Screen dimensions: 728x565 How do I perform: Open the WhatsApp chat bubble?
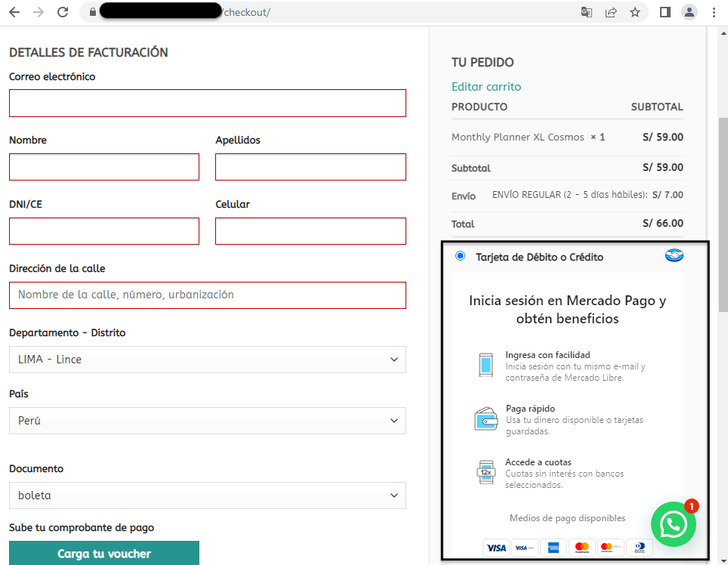(673, 524)
